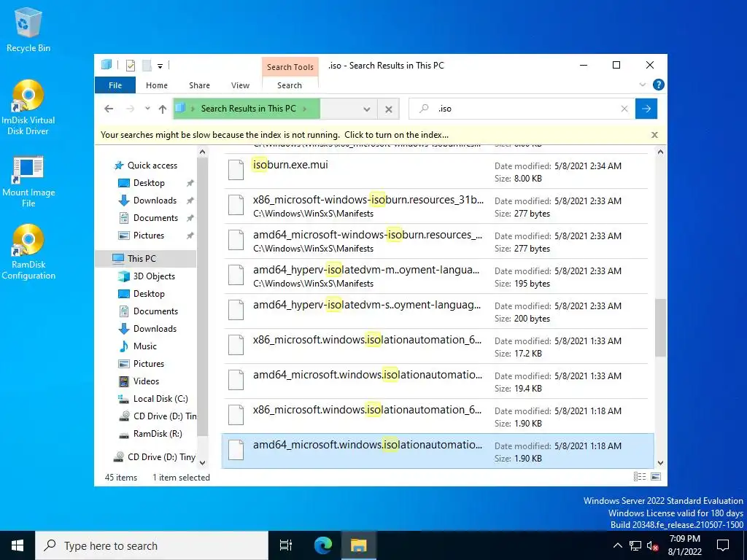Go back with the Back arrow
Image resolution: width=747 pixels, height=560 pixels.
109,109
